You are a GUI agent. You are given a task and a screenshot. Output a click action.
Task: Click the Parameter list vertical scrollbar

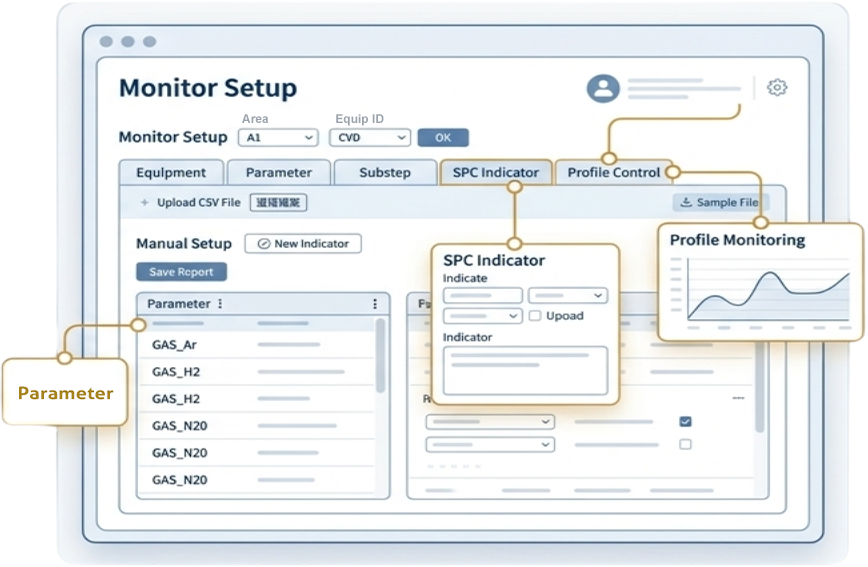point(380,355)
